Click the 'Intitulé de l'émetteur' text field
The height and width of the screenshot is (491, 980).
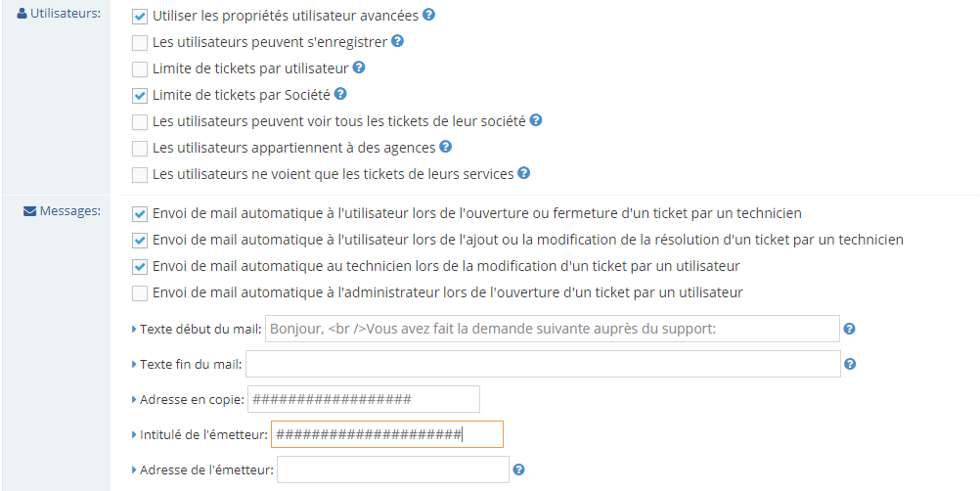click(386, 434)
